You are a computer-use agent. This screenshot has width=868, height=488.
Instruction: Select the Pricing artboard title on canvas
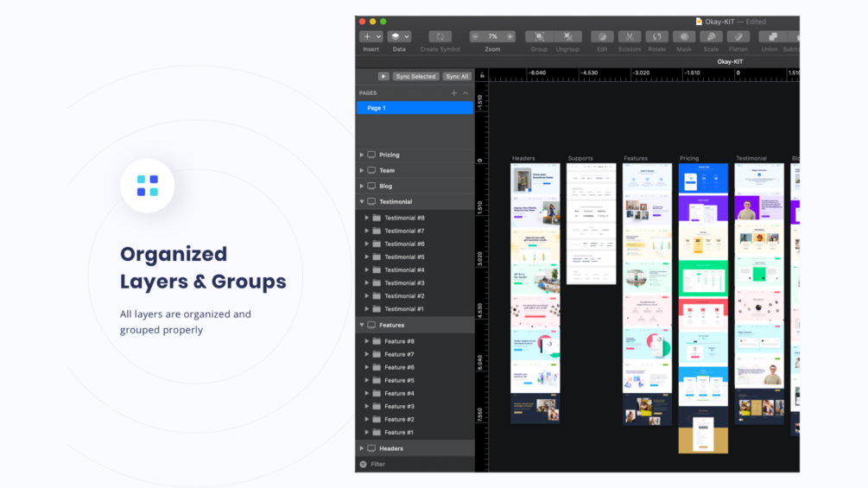[x=689, y=158]
